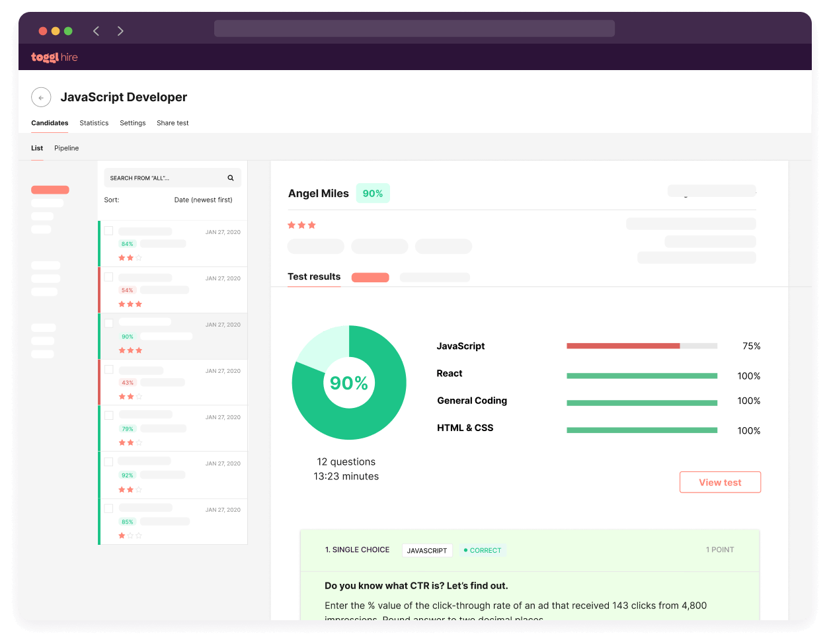Click the '12 questions' text

point(346,462)
